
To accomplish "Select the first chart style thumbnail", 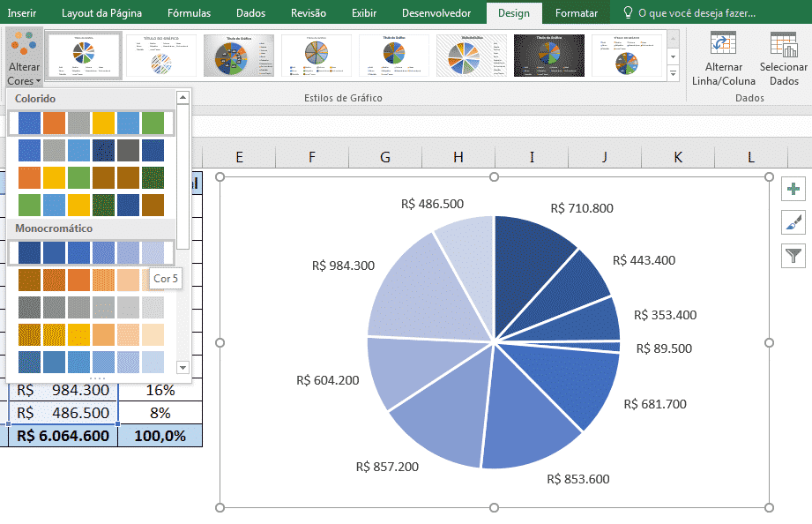I will coord(84,56).
